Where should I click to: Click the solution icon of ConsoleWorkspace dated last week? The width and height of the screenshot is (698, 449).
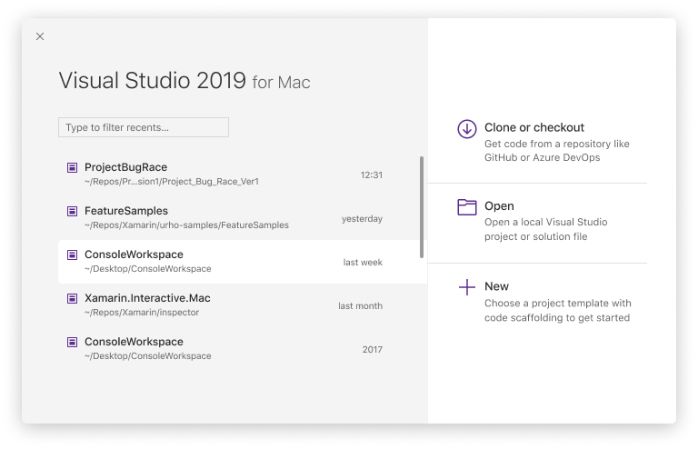tap(72, 255)
